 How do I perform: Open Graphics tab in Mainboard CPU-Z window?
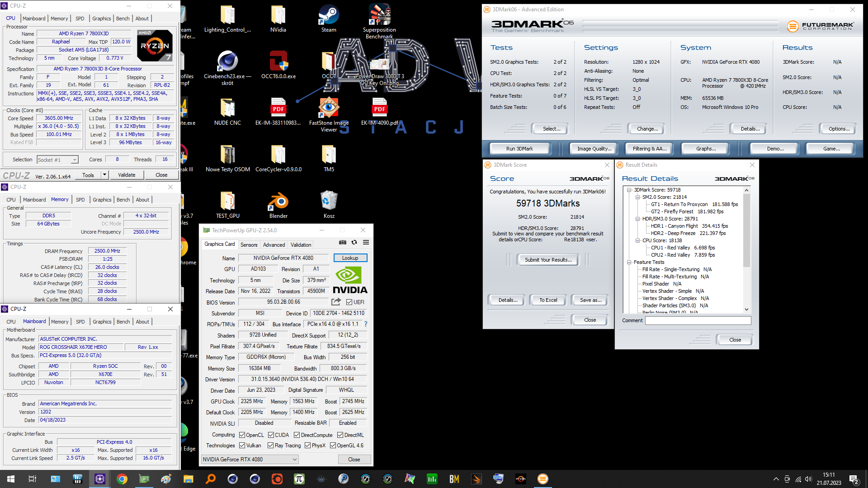pyautogui.click(x=102, y=322)
